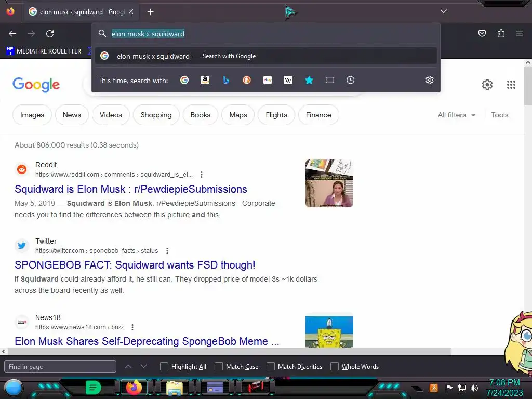532x399 pixels.
Task: Open 'SPONGEBOB FACT: Squidward wants FSD though!' link
Action: point(135,265)
